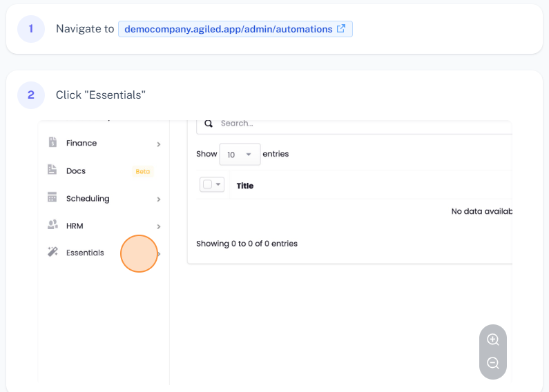Click the HRM people icon

(52, 226)
